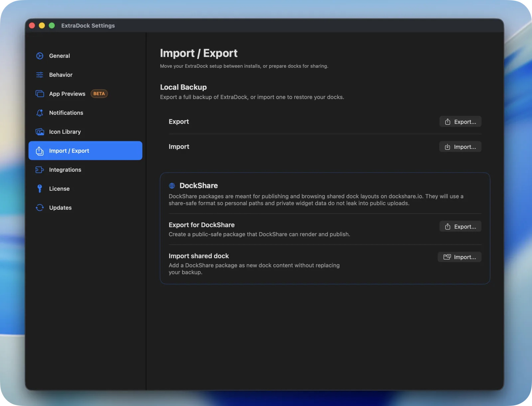Click the 'Export for DockShare' label
Screen dimensions: 532x406
pos(201,225)
